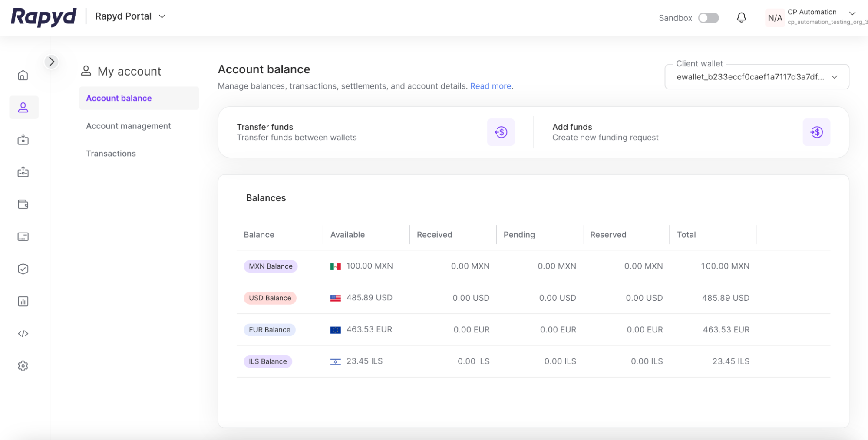Go to Transactions menu item
The width and height of the screenshot is (868, 440).
coord(111,154)
